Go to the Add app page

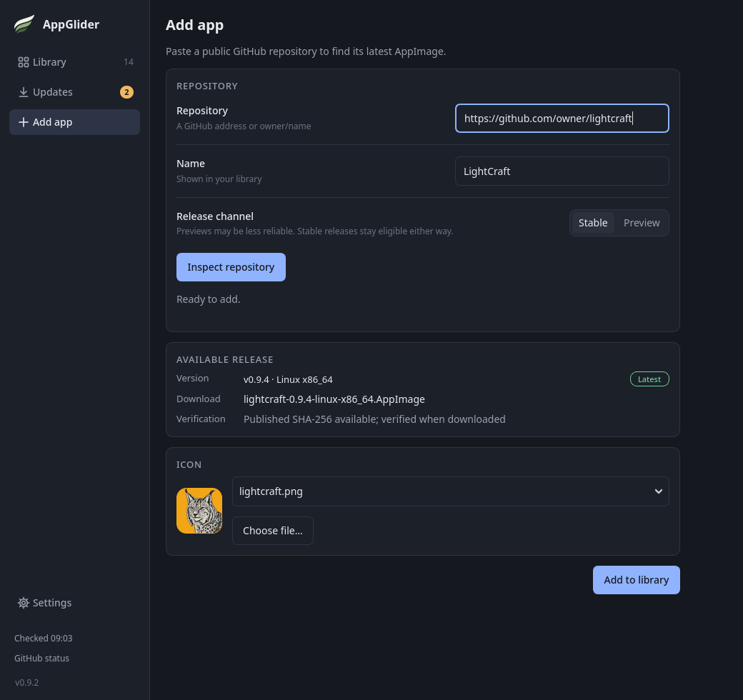[x=74, y=122]
